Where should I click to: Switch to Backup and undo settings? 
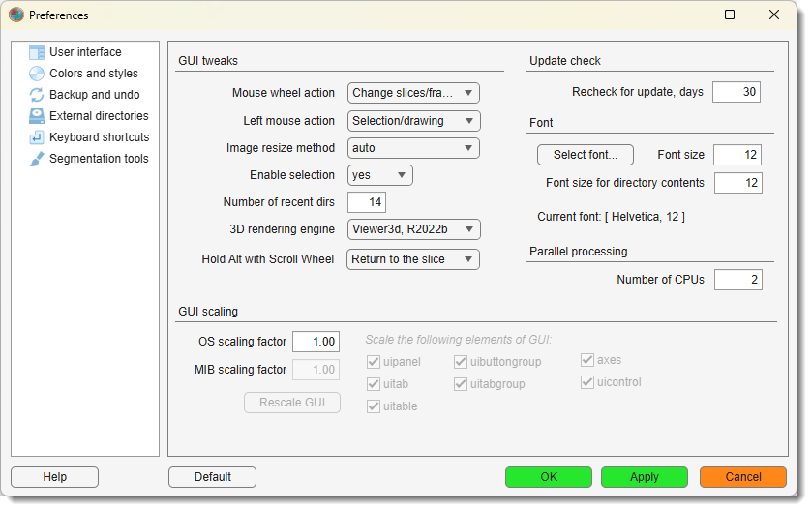95,95
